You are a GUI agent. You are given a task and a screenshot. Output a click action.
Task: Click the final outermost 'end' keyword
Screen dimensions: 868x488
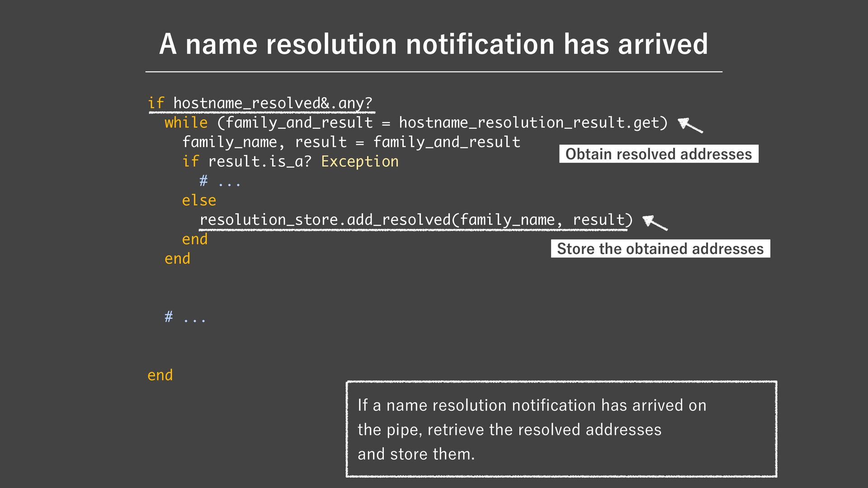160,375
